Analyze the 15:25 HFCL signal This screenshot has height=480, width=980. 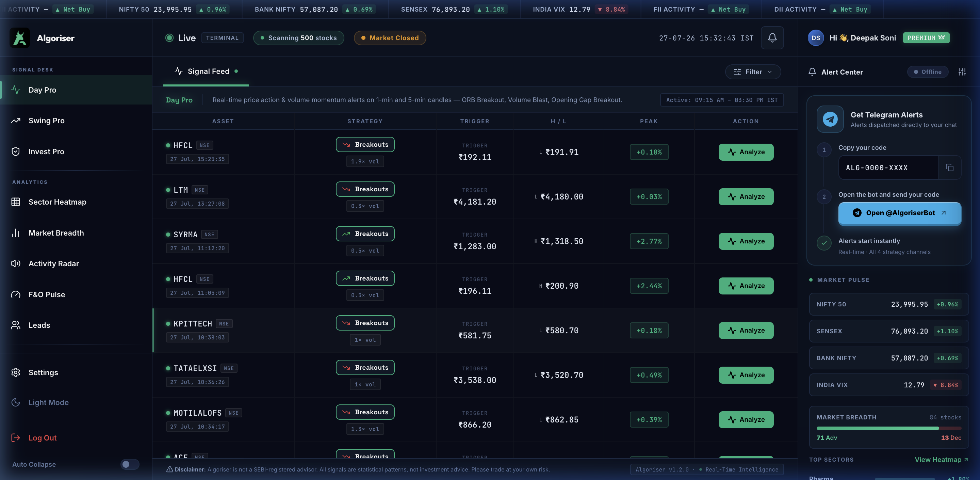pyautogui.click(x=746, y=152)
